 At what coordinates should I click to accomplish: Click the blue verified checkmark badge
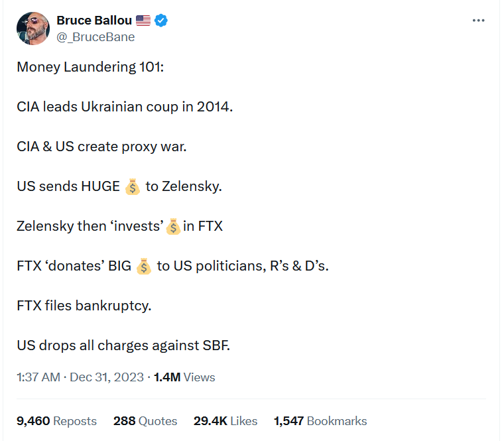pyautogui.click(x=160, y=21)
